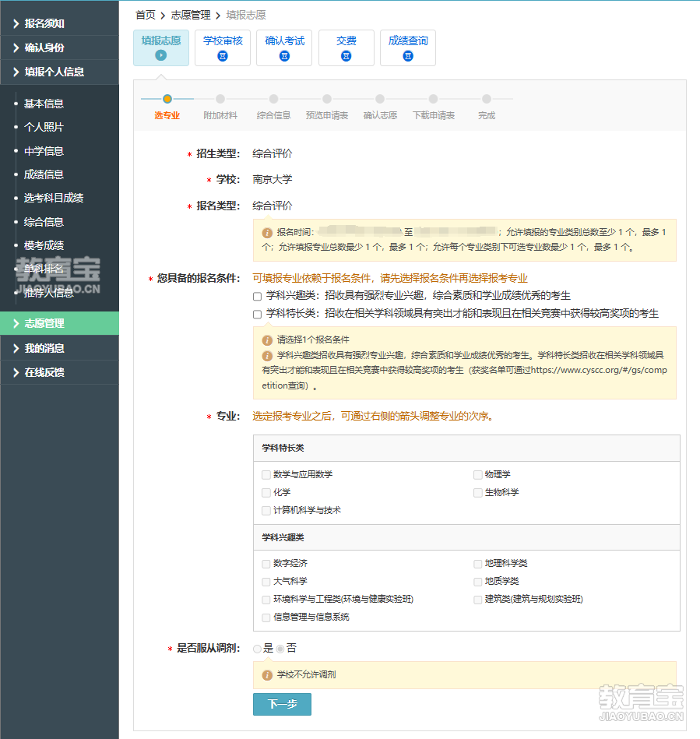Switch to the 交费 tab
Screen dimensions: 700x739
coord(346,48)
